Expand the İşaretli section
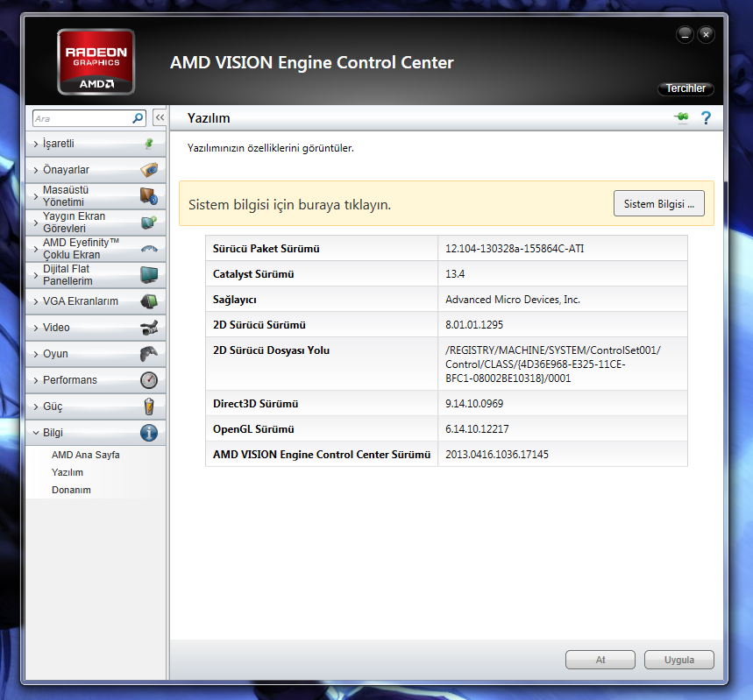 [x=36, y=144]
